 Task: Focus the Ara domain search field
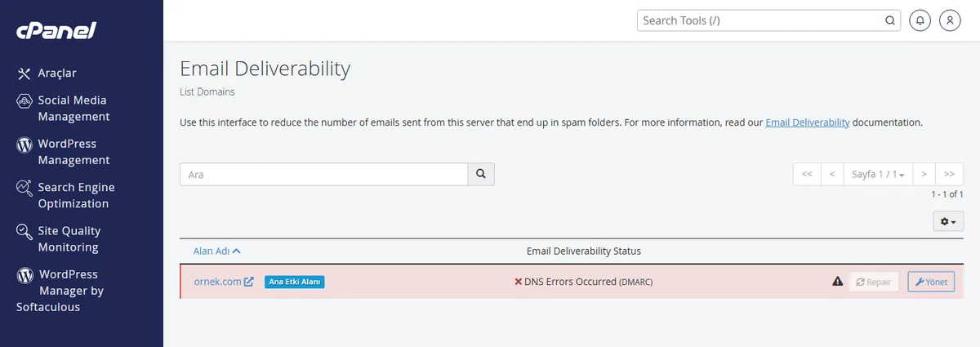click(x=323, y=174)
